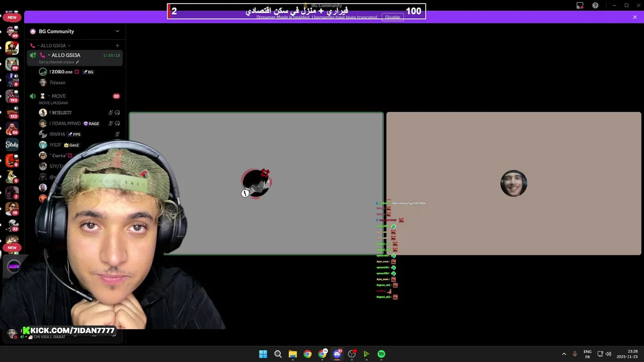Open the Windows Start menu
644x362 pixels.
(263, 354)
